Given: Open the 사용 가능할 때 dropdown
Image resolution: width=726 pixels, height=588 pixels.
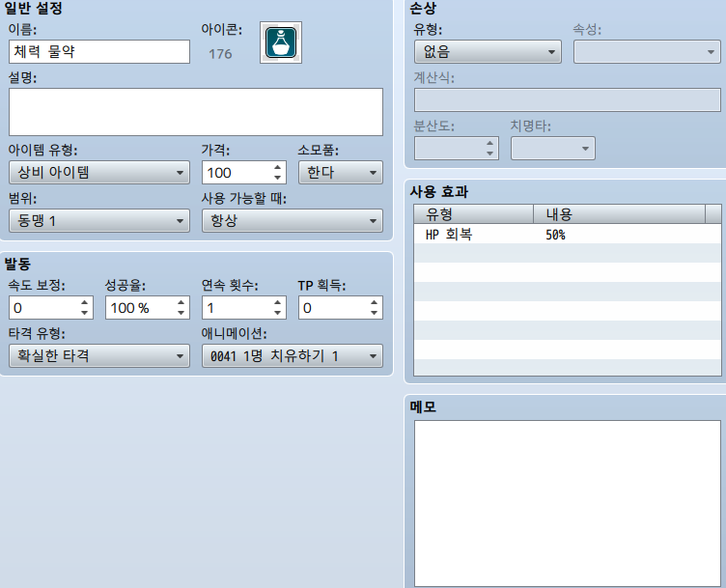Looking at the screenshot, I should point(293,221).
